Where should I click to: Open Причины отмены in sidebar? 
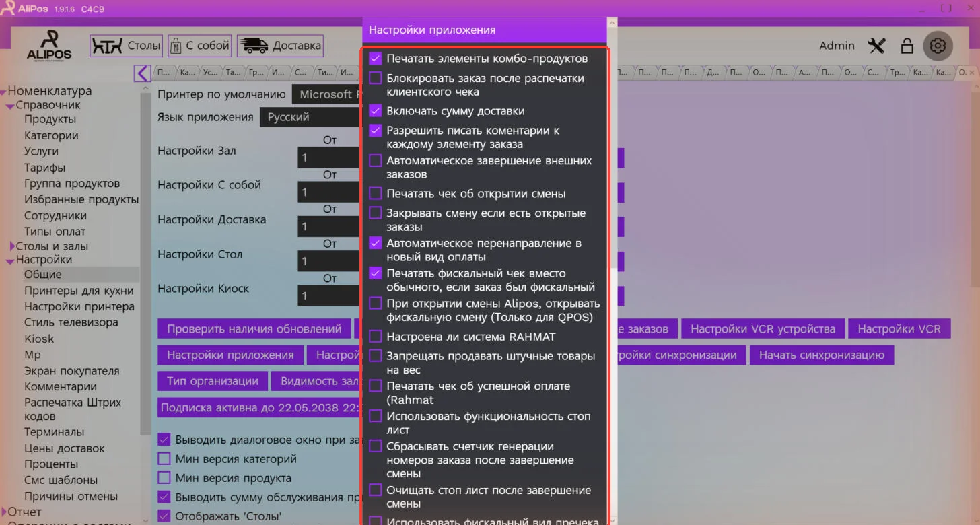click(71, 497)
